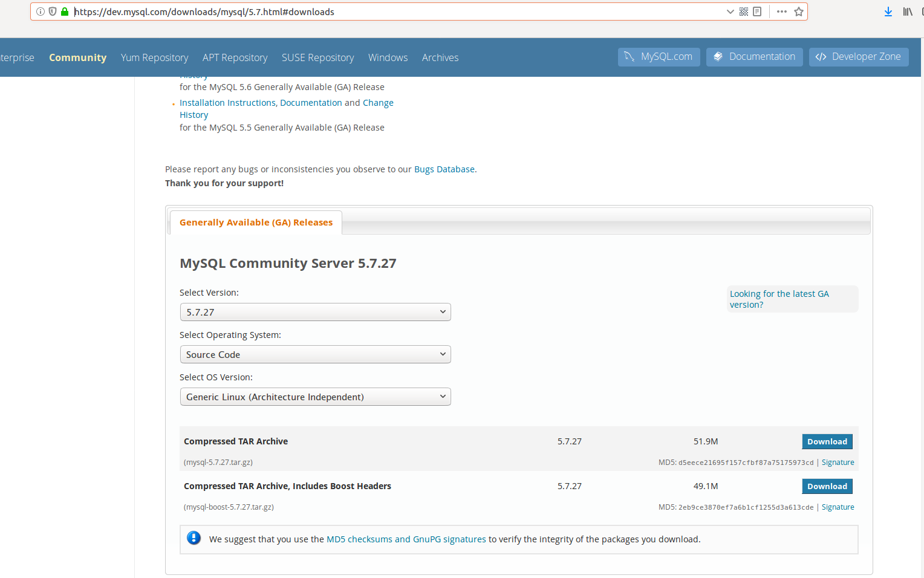This screenshot has width=924, height=578.
Task: Click the green secure connection padlock
Action: (65, 11)
